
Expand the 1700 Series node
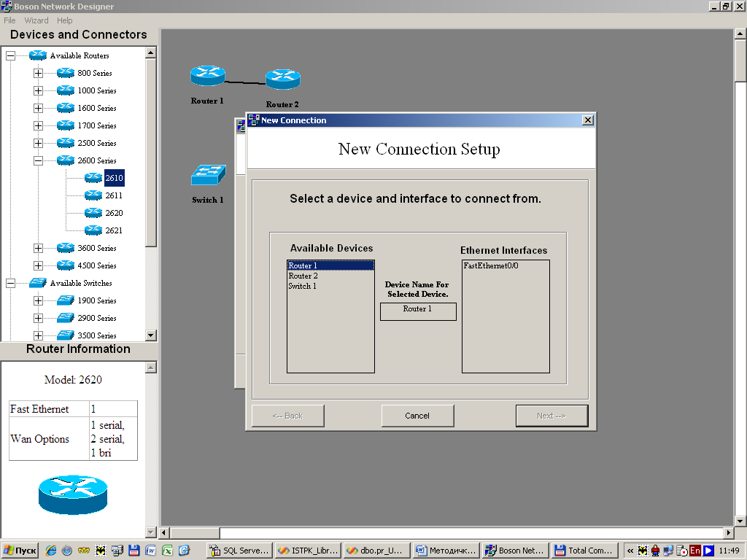pos(38,125)
